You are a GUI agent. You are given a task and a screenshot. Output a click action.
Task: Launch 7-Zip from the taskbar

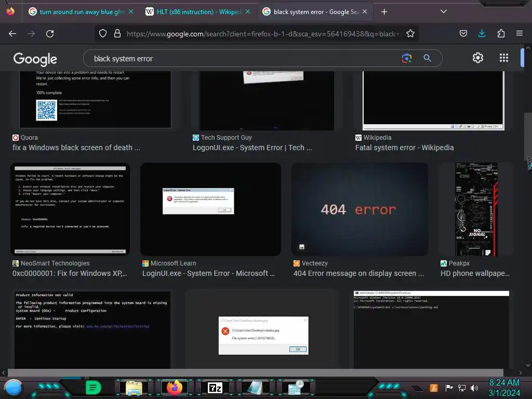tap(215, 388)
